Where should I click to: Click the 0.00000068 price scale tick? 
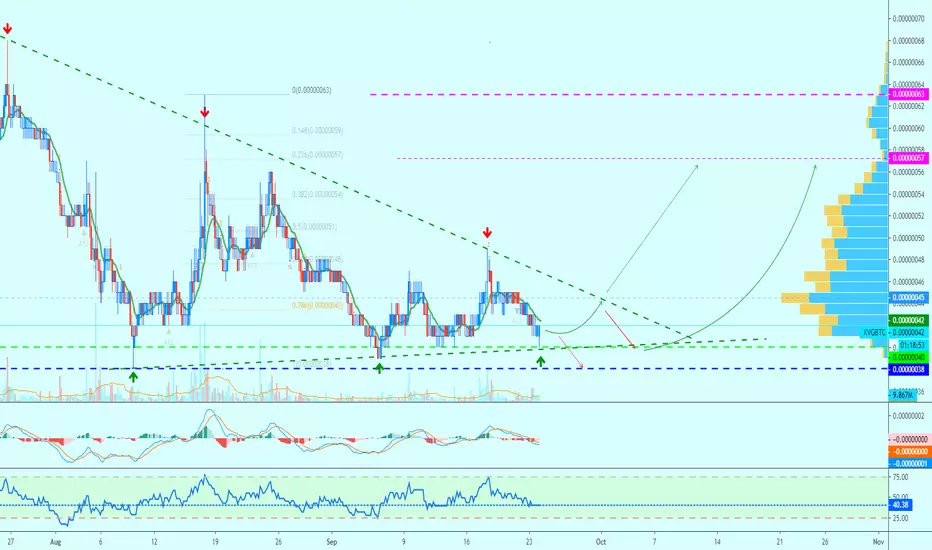tap(908, 41)
